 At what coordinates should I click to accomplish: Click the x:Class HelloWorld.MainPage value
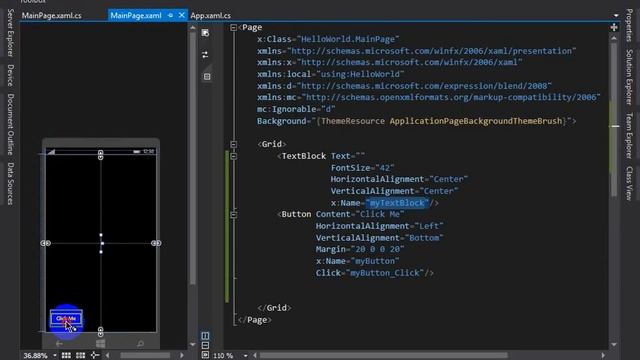(x=348, y=39)
